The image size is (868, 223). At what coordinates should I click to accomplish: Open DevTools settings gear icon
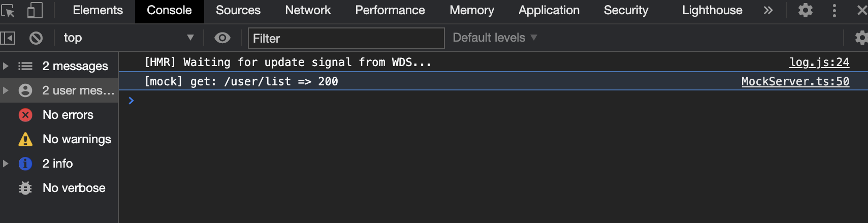(x=806, y=10)
